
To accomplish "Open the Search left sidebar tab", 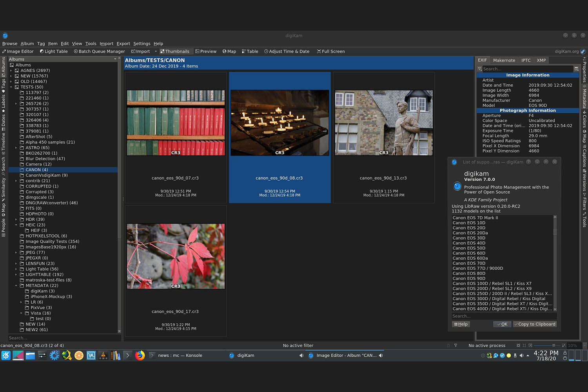I will (x=4, y=166).
